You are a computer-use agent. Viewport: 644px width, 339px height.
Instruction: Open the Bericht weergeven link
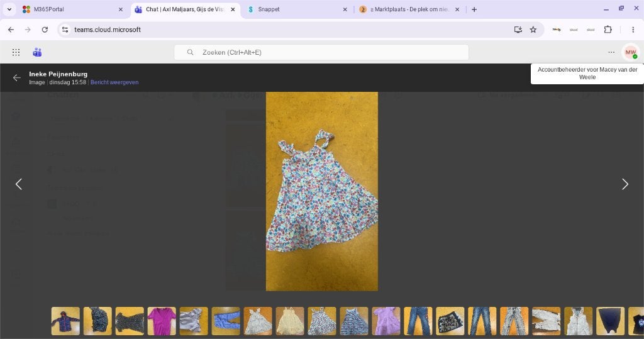pos(114,82)
